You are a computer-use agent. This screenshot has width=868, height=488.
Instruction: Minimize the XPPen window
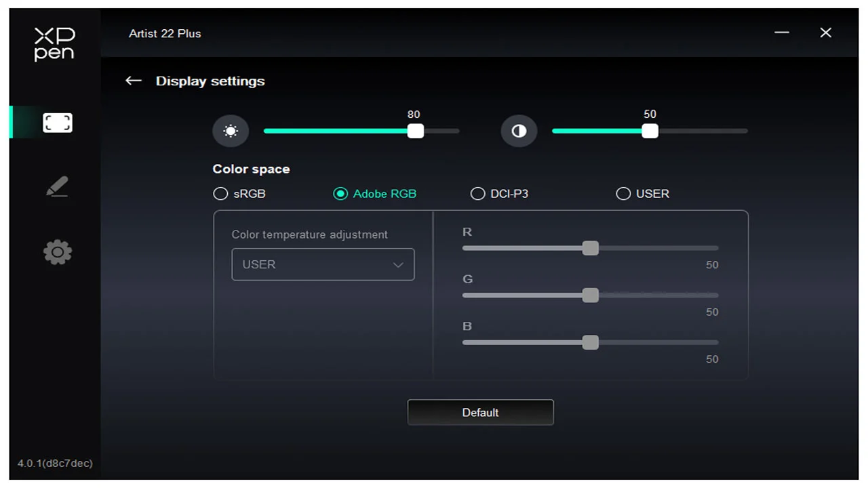(782, 33)
